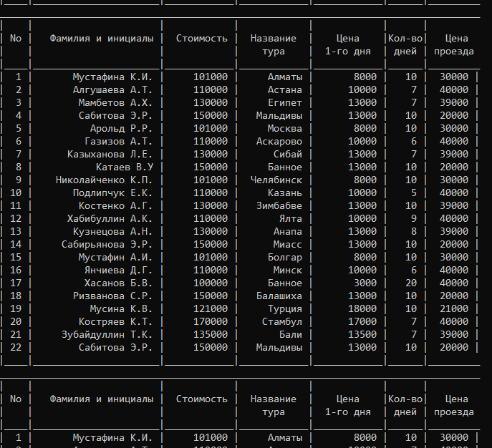492x448 pixels.
Task: Select Казыханова Л.Е. in the list
Action: (110, 155)
